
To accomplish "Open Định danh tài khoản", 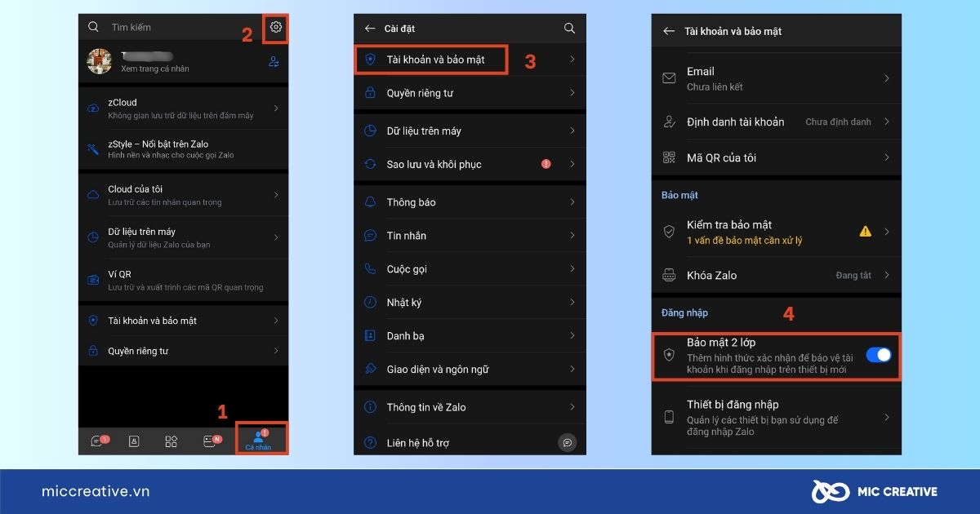I will (x=777, y=122).
